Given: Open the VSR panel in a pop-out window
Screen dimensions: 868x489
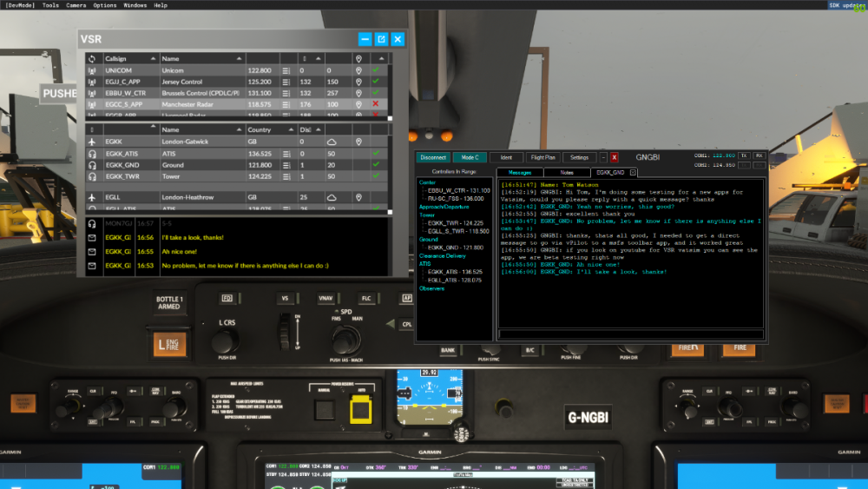Looking at the screenshot, I should pyautogui.click(x=381, y=39).
